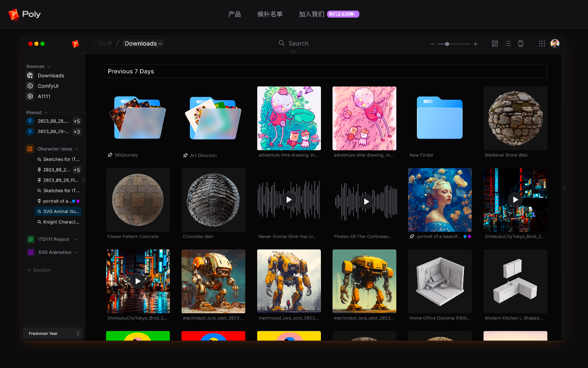The image size is (588, 368).
Task: Click the Poly logo in the site header
Action: tap(24, 14)
